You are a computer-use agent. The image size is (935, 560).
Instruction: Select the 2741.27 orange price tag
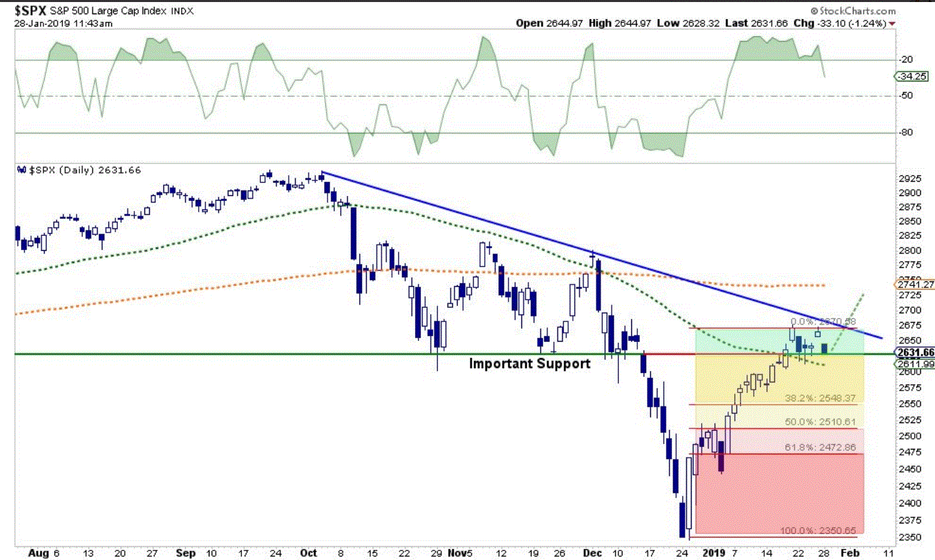coord(915,284)
